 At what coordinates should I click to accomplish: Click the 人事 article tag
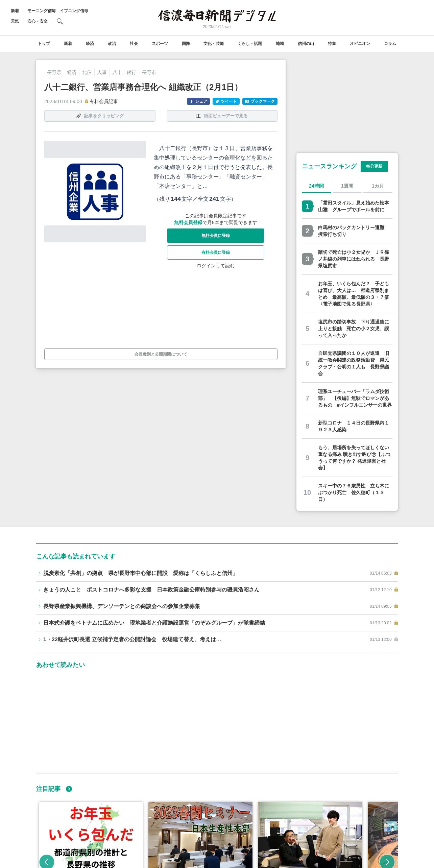(102, 72)
